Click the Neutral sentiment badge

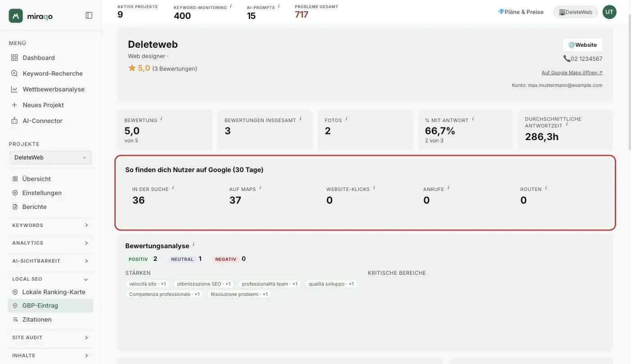click(182, 259)
